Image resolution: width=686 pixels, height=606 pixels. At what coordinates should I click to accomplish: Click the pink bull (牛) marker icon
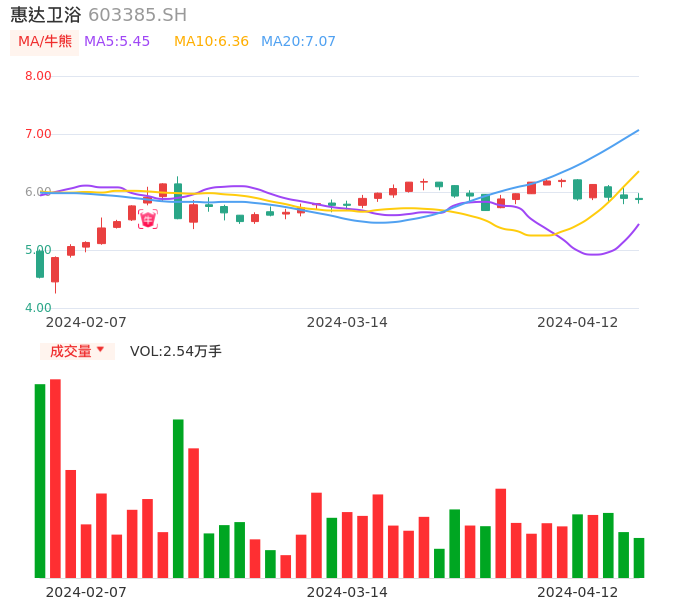(x=148, y=219)
